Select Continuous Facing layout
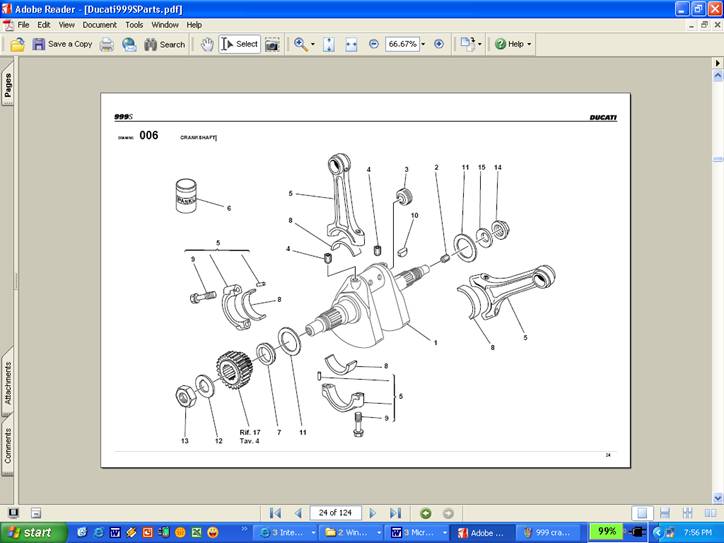Image resolution: width=724 pixels, height=543 pixels. [x=688, y=513]
